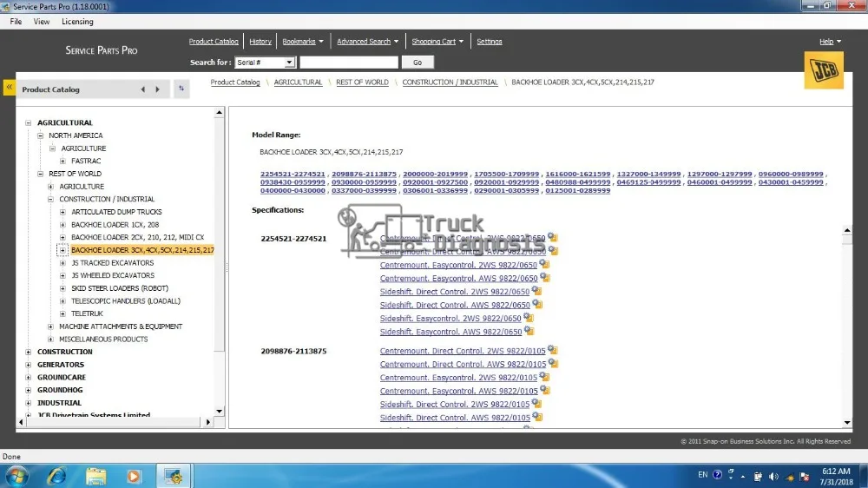
Task: Select GROUNDHOG in the catalog tree
Action: click(x=60, y=390)
